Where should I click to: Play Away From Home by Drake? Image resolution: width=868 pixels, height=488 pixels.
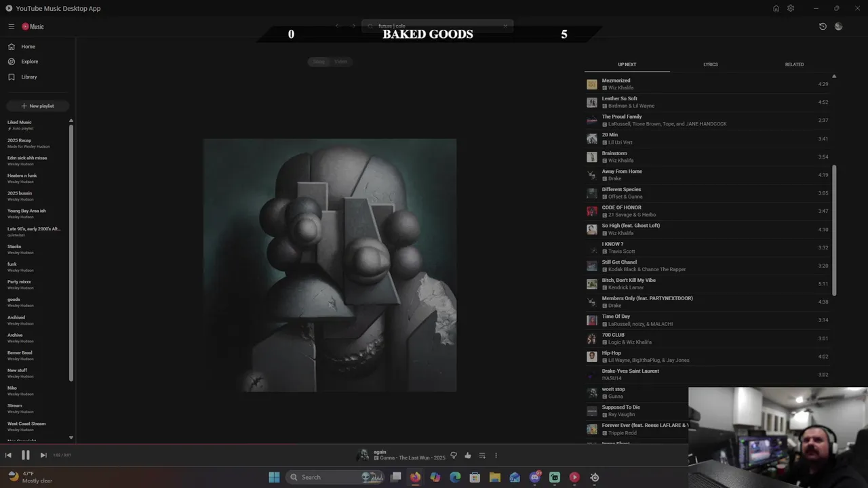pyautogui.click(x=707, y=175)
